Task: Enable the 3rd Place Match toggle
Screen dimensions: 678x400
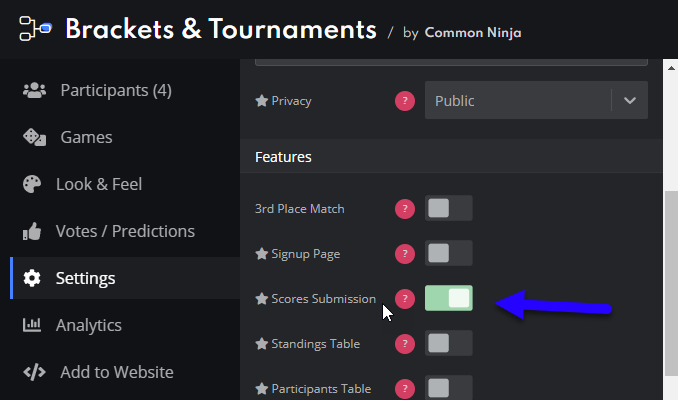Action: pyautogui.click(x=448, y=208)
